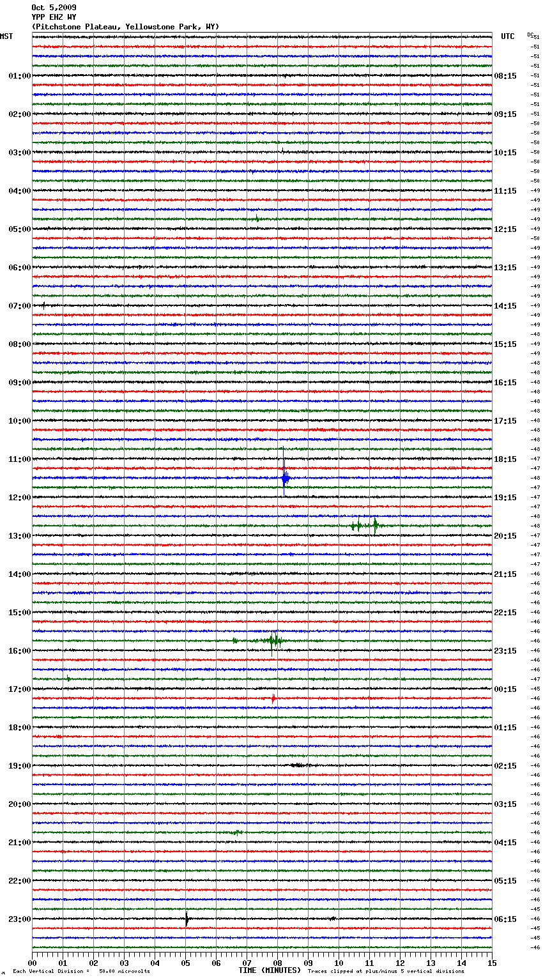The height and width of the screenshot is (980, 543).
Task: Select the 21:00 MST time label
Action: pos(19,843)
